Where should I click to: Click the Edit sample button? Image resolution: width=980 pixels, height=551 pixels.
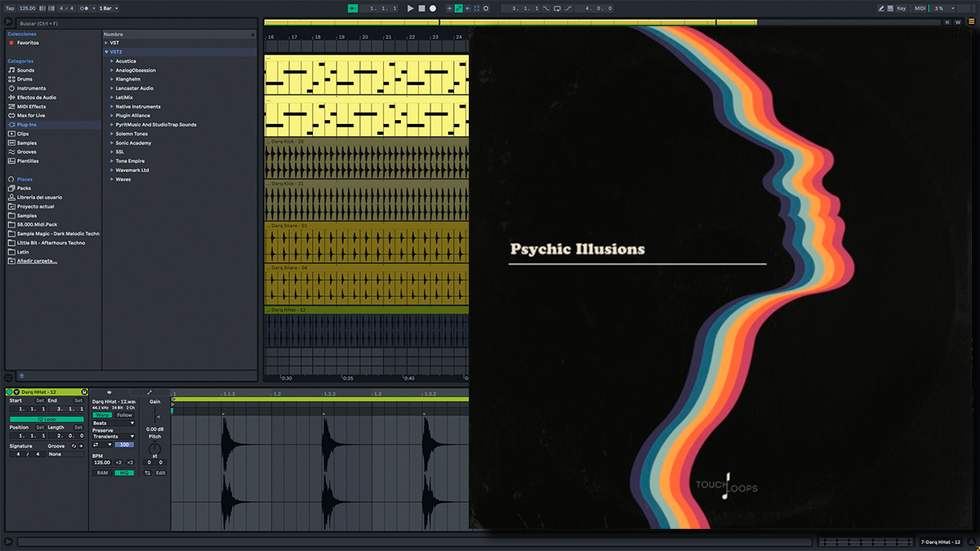click(x=160, y=473)
